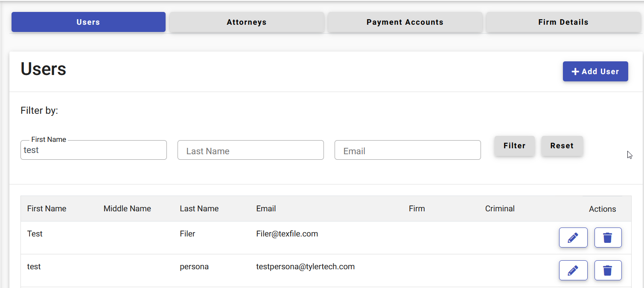Reset the user filters
The image size is (644, 288).
tap(562, 146)
